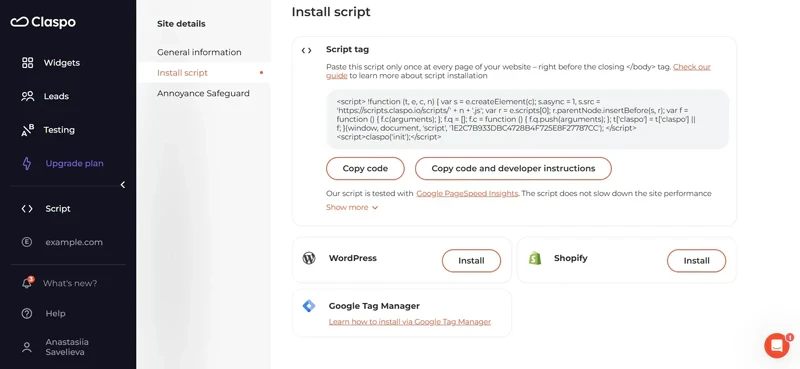
Task: Click the Install script heading
Action: (x=331, y=12)
